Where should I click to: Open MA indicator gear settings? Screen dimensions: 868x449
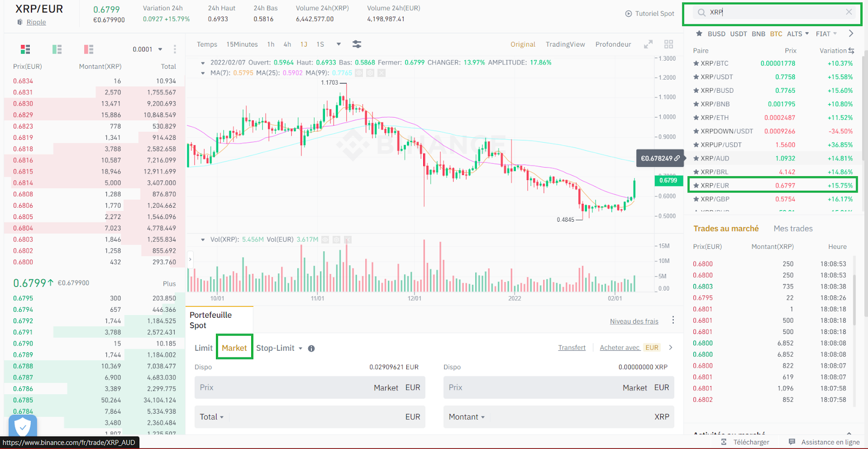coord(370,73)
